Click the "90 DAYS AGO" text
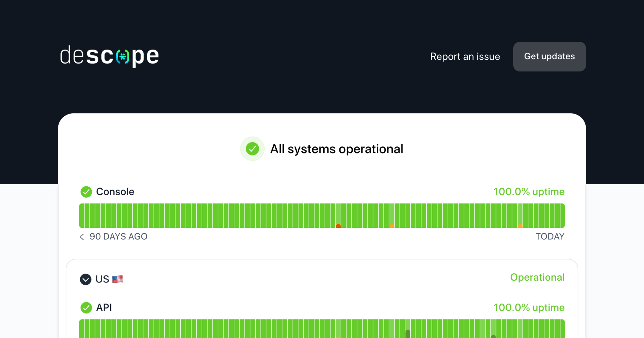The height and width of the screenshot is (338, 644). [119, 237]
